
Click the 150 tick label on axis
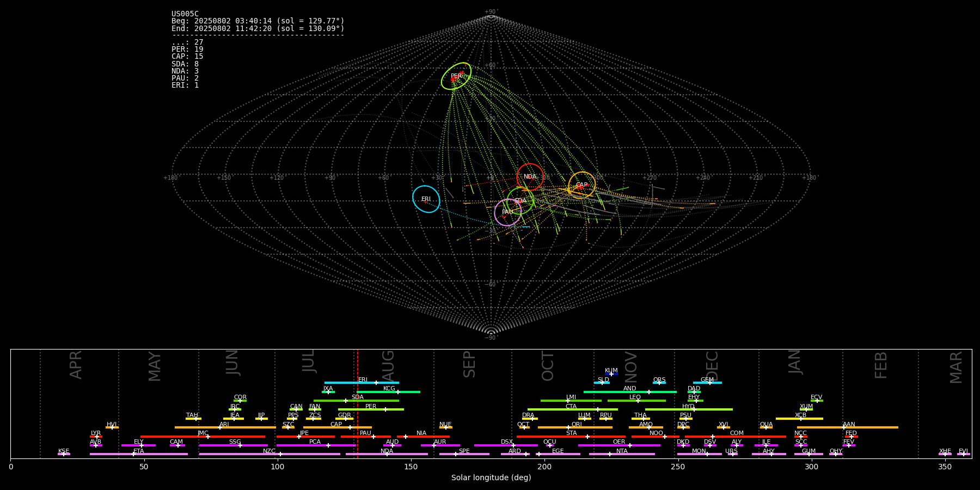(x=411, y=467)
